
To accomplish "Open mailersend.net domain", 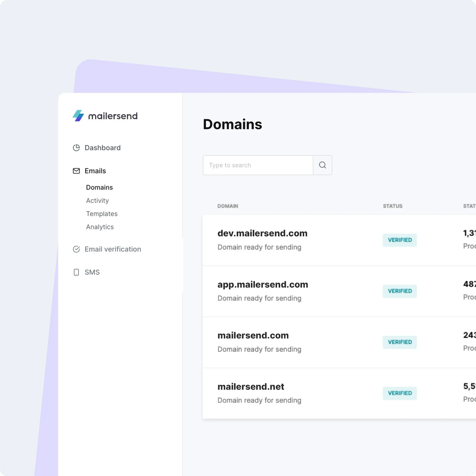I will (x=251, y=387).
